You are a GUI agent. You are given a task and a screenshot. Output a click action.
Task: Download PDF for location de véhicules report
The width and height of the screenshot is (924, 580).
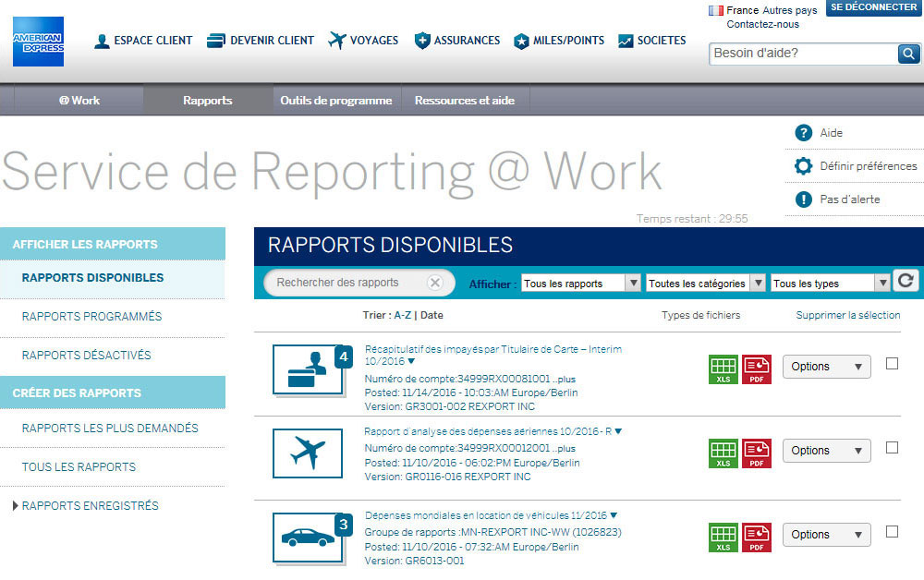(757, 538)
